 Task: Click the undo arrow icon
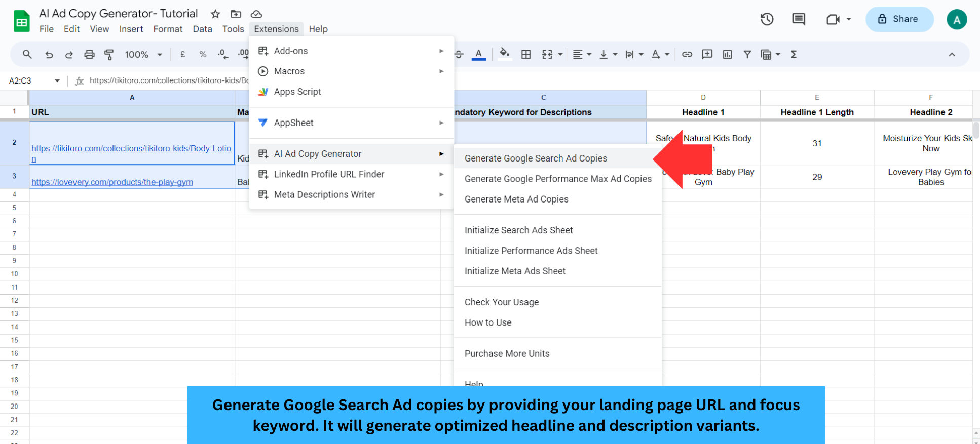49,55
